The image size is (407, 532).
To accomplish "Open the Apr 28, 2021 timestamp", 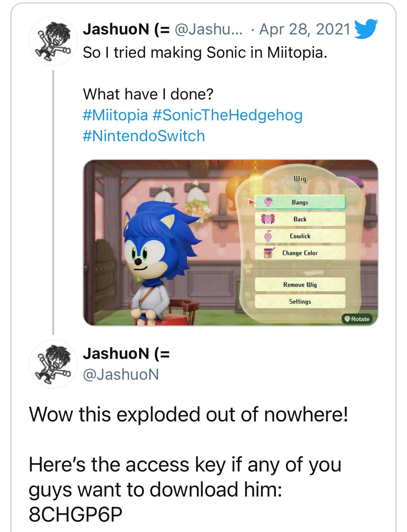I will [x=305, y=29].
